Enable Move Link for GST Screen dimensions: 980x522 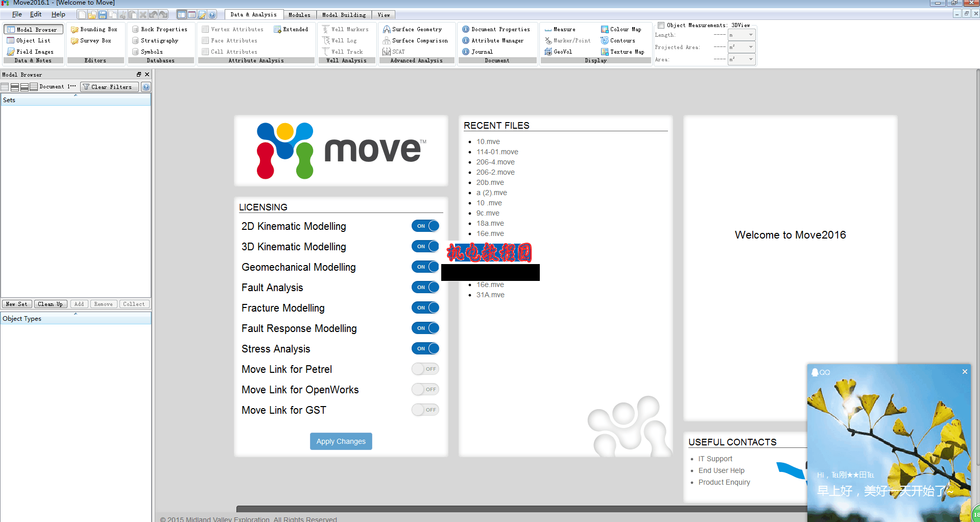pyautogui.click(x=425, y=410)
